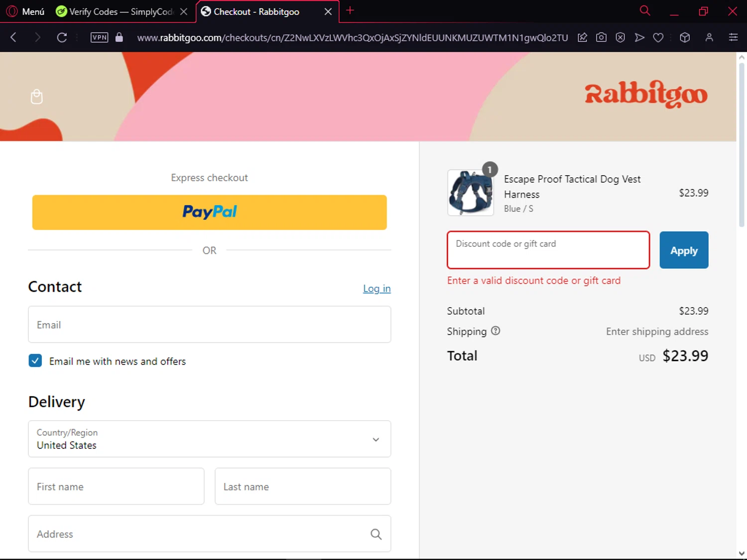Open the extensions cube icon
This screenshot has width=747, height=560.
685,37
